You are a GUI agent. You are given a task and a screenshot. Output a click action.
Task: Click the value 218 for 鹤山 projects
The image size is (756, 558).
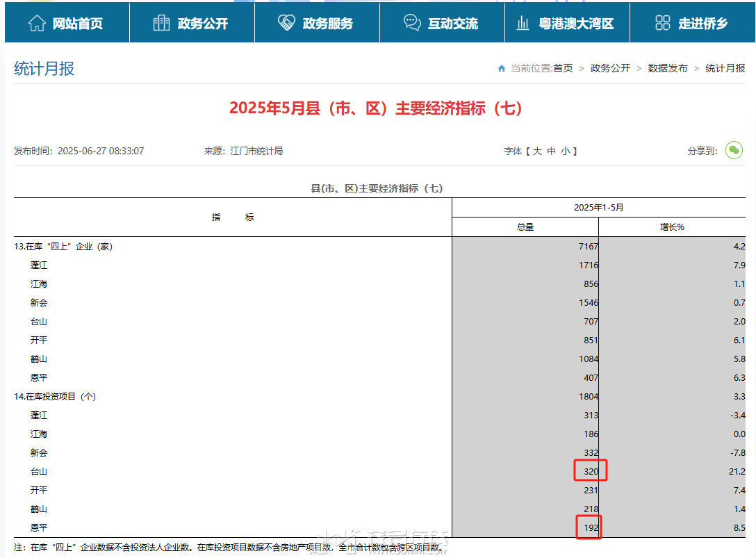click(591, 509)
